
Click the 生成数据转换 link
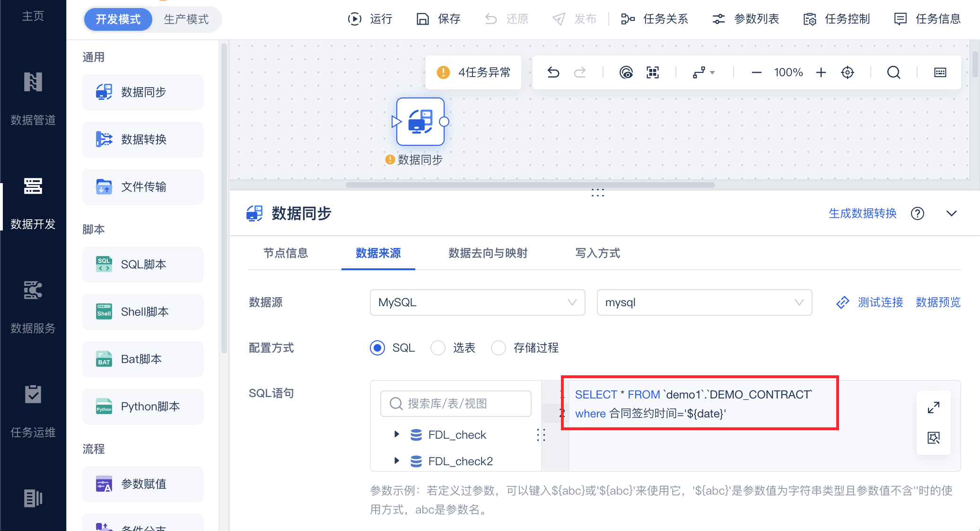tap(862, 213)
